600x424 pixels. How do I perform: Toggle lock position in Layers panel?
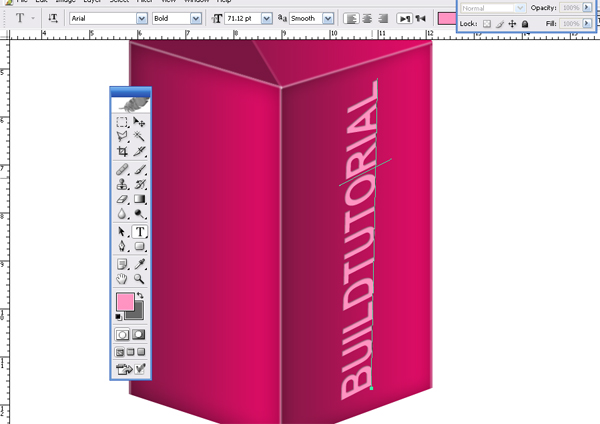click(x=512, y=24)
